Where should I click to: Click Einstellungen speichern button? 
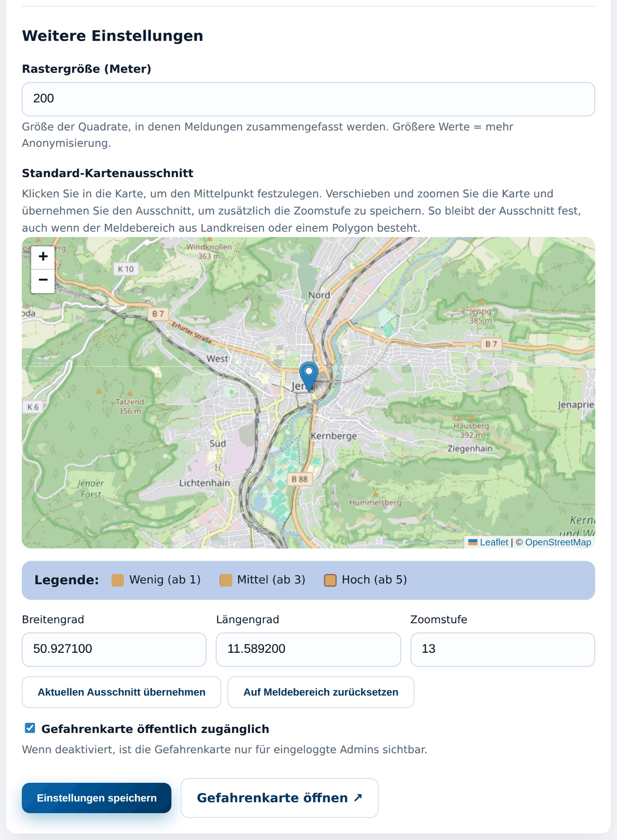tap(97, 798)
